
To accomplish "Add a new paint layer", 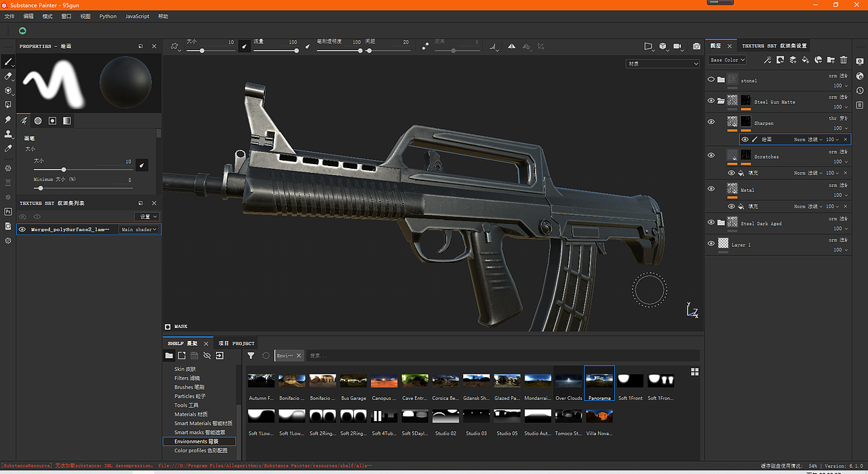I will tap(793, 60).
